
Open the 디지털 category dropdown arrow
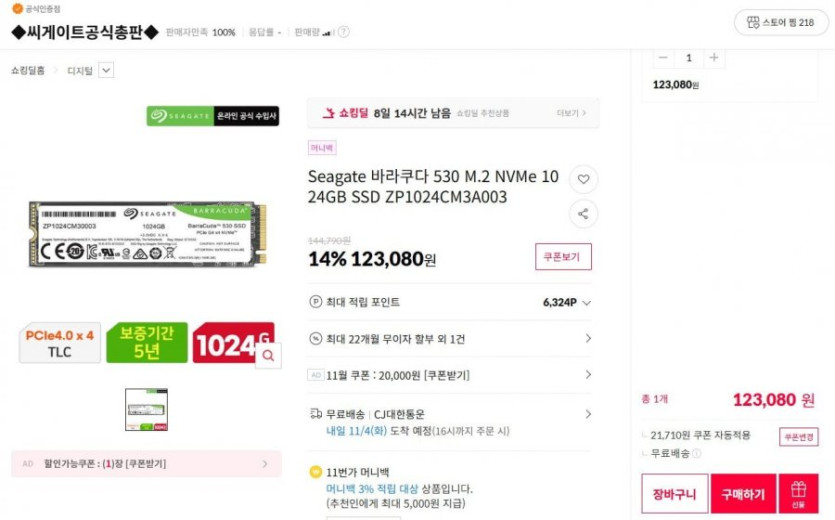pos(106,70)
